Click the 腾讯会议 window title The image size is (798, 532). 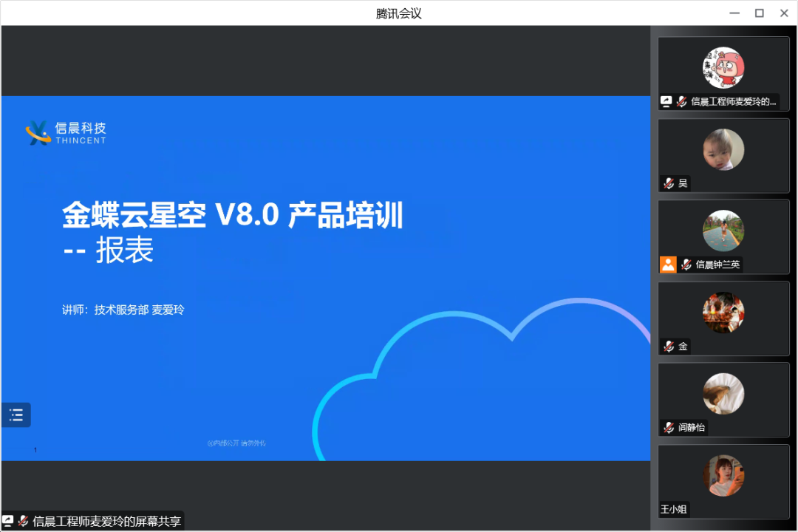[398, 13]
